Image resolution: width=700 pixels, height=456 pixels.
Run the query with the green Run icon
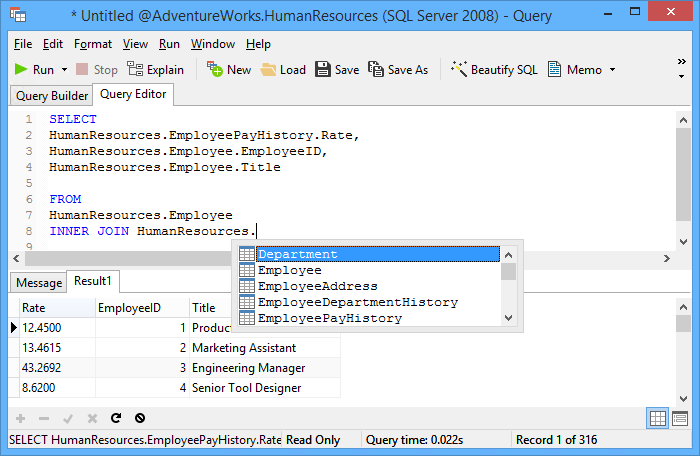pos(21,69)
